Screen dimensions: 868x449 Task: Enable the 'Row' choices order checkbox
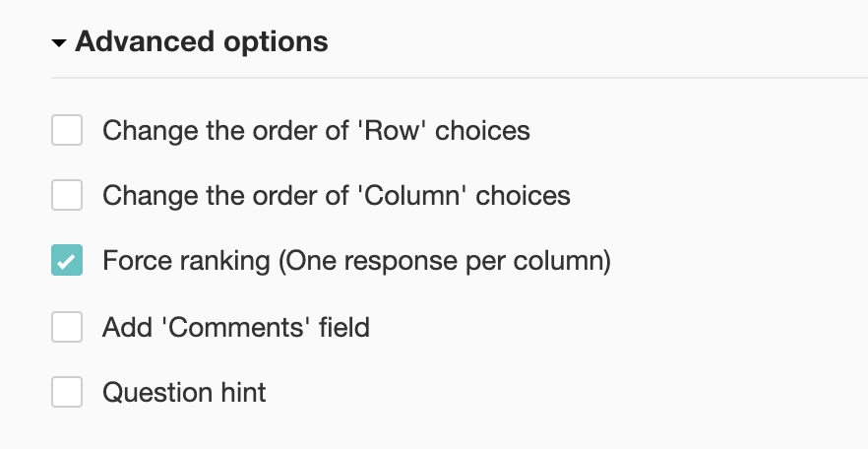click(x=67, y=130)
